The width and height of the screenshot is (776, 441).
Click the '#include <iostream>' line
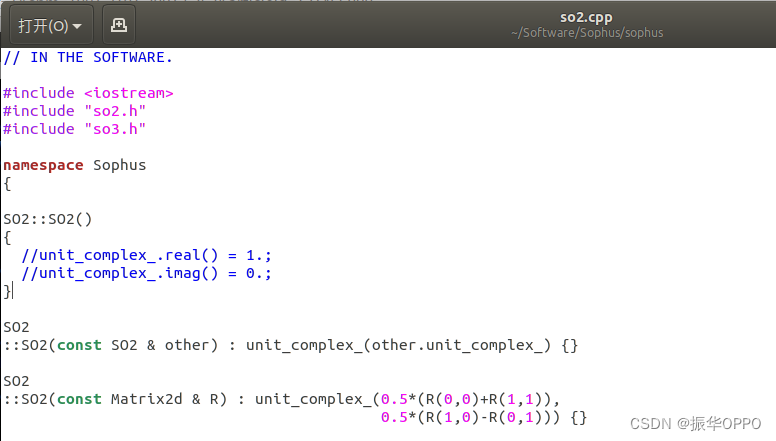tap(89, 93)
